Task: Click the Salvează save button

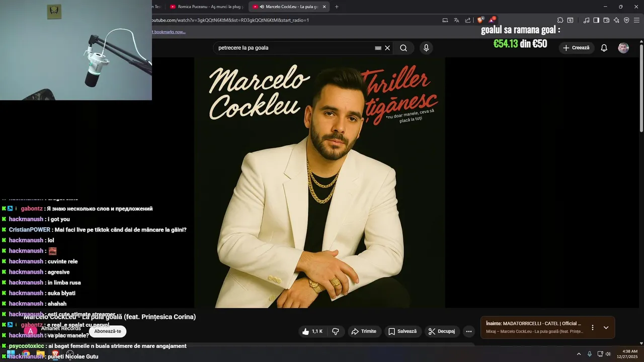Action: pyautogui.click(x=404, y=331)
